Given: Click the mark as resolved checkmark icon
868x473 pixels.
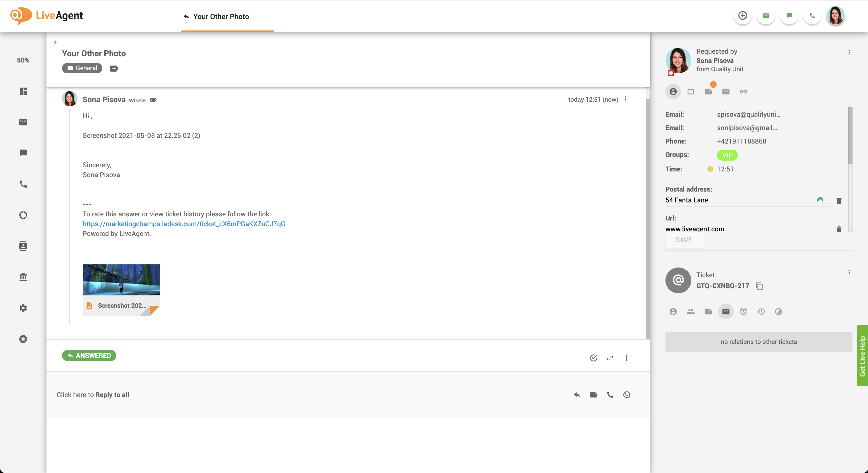Looking at the screenshot, I should [593, 358].
